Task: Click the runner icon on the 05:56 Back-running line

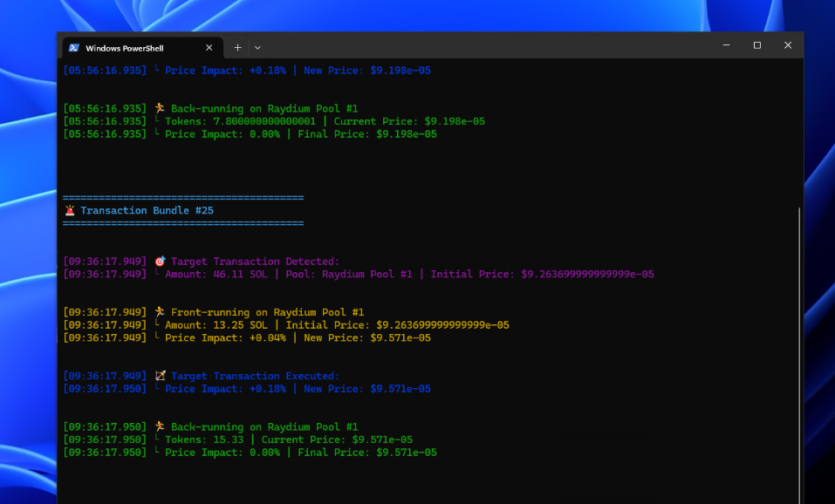Action: click(x=160, y=108)
